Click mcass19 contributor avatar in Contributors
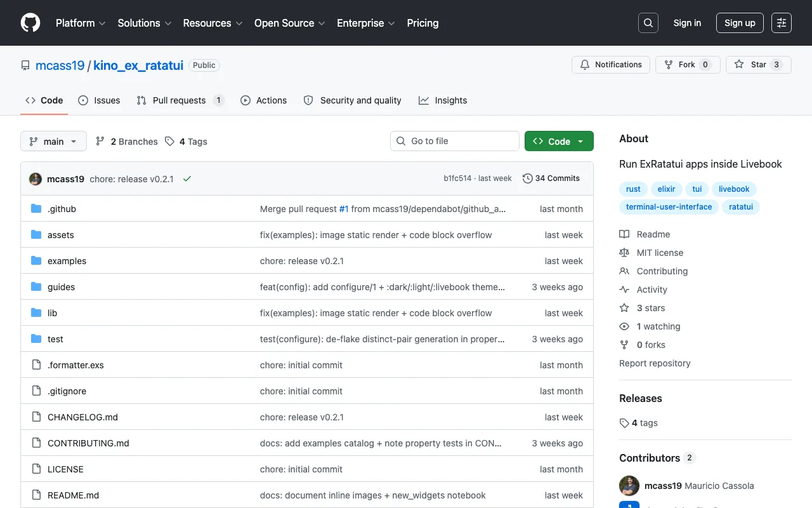This screenshot has width=812, height=508. pyautogui.click(x=629, y=486)
